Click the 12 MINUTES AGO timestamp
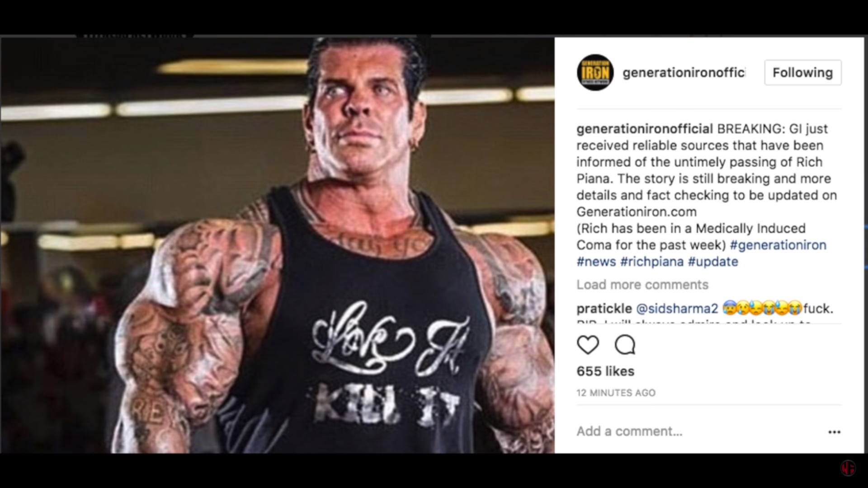 616,393
